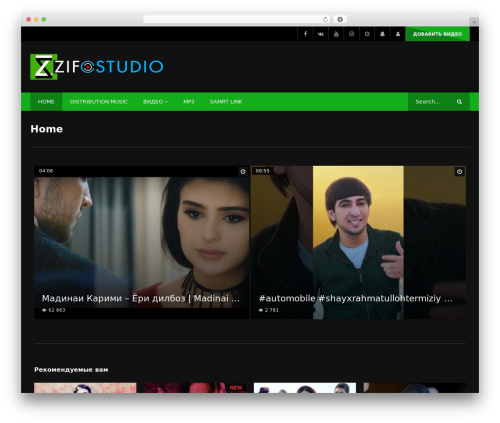Open the #automobile video thumbnail
This screenshot has height=423, width=500.
[358, 242]
